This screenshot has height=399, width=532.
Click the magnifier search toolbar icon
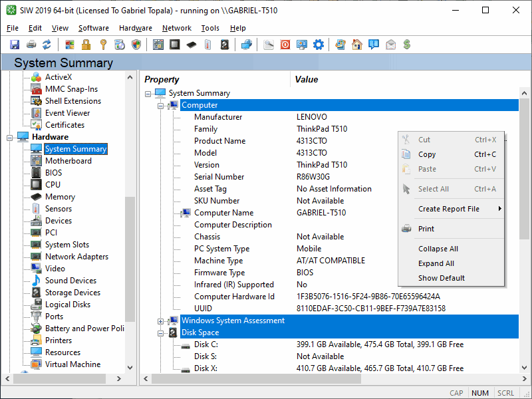269,45
